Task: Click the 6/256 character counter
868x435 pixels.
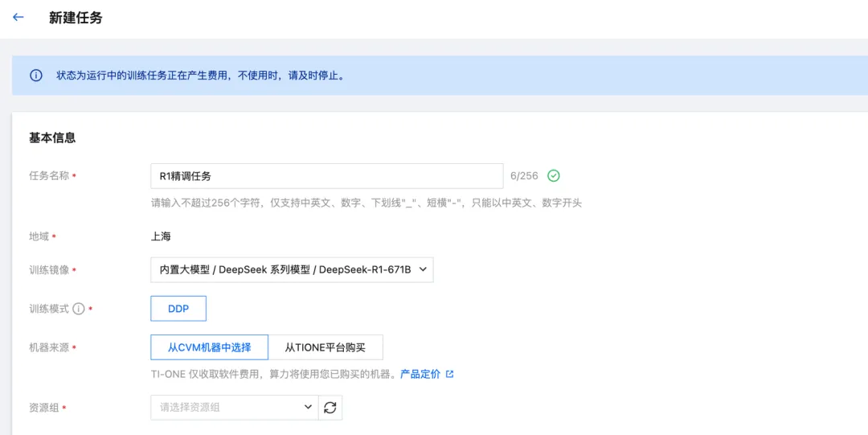Action: point(524,175)
